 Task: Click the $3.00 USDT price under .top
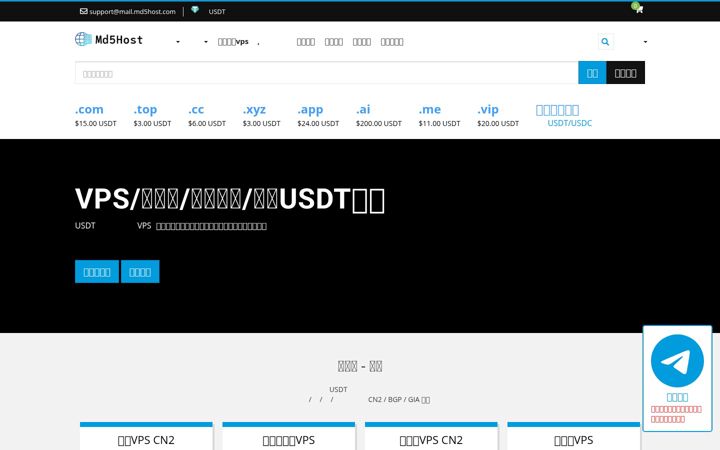(x=152, y=124)
